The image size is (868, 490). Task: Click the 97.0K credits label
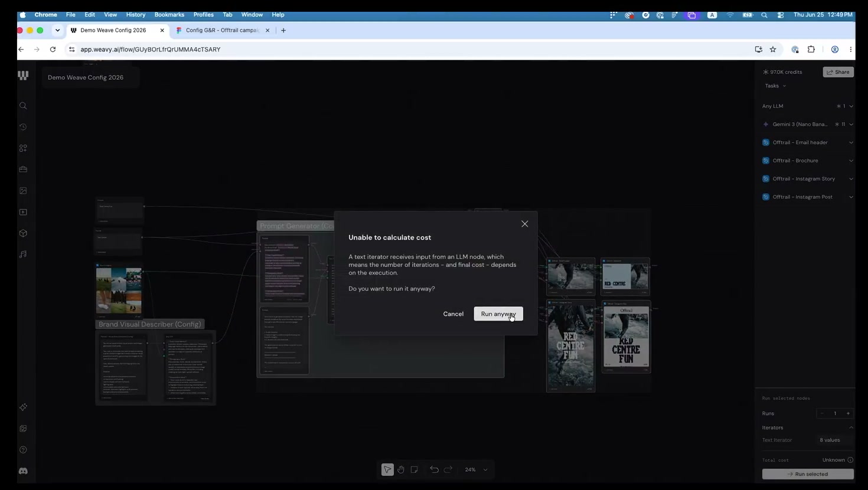782,72
